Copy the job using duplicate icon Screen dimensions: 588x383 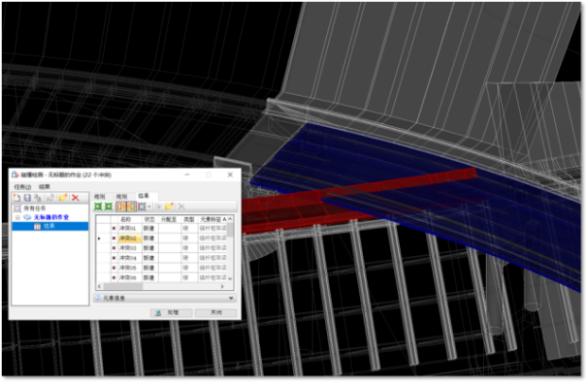[x=38, y=198]
